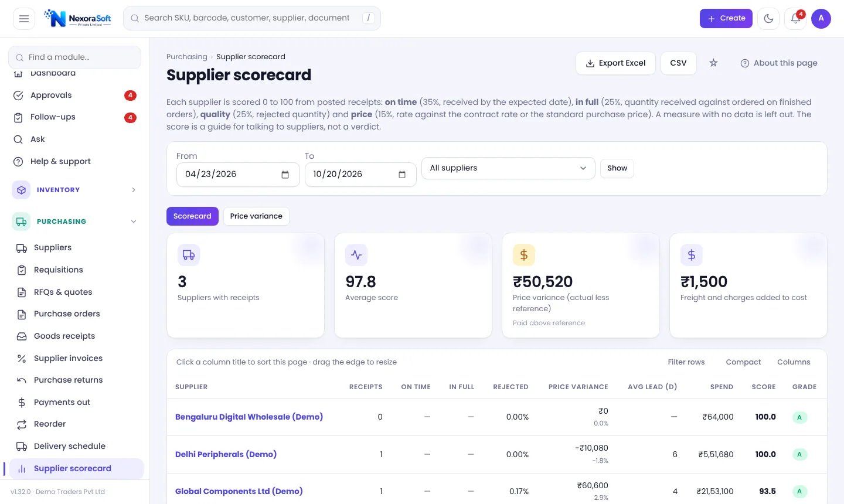This screenshot has height=504, width=844.
Task: Open the hamburger sidebar menu
Action: coord(24,19)
